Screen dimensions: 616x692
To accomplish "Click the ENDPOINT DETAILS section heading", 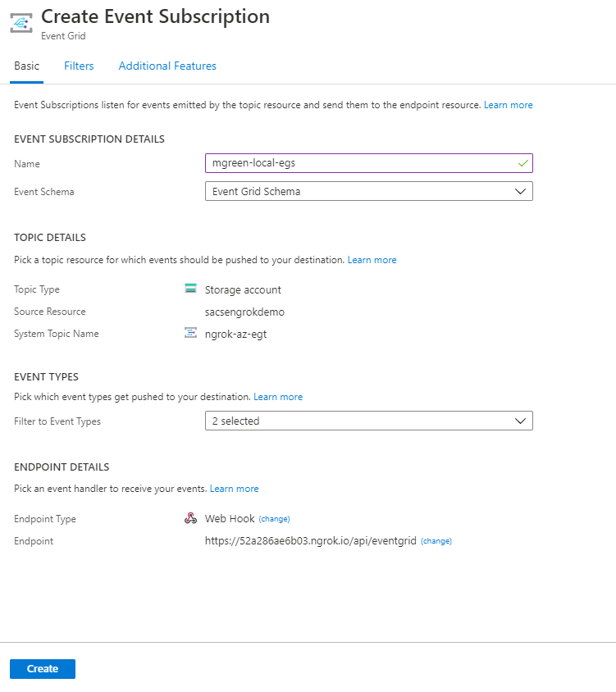I will click(x=62, y=467).
